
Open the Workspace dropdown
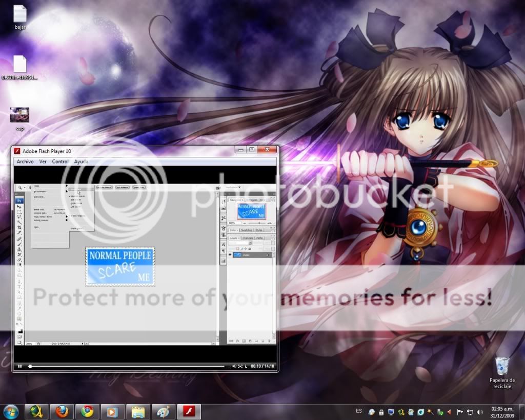233,187
